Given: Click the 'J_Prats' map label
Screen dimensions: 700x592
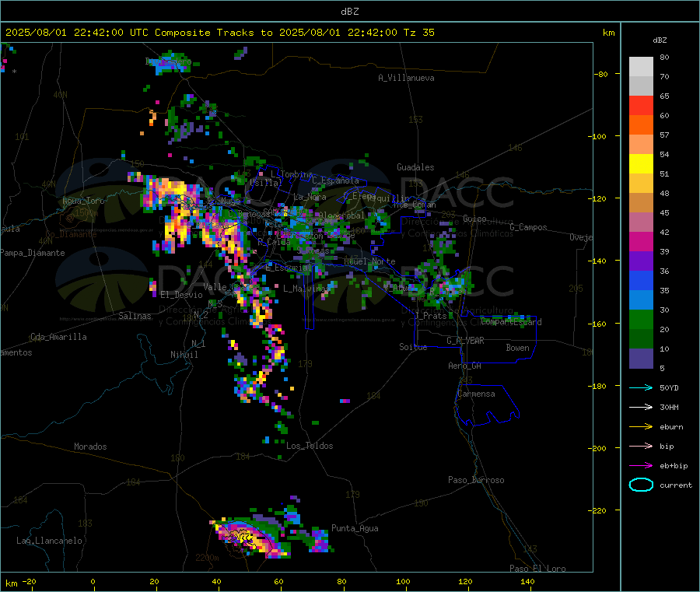Looking at the screenshot, I should click(430, 316).
